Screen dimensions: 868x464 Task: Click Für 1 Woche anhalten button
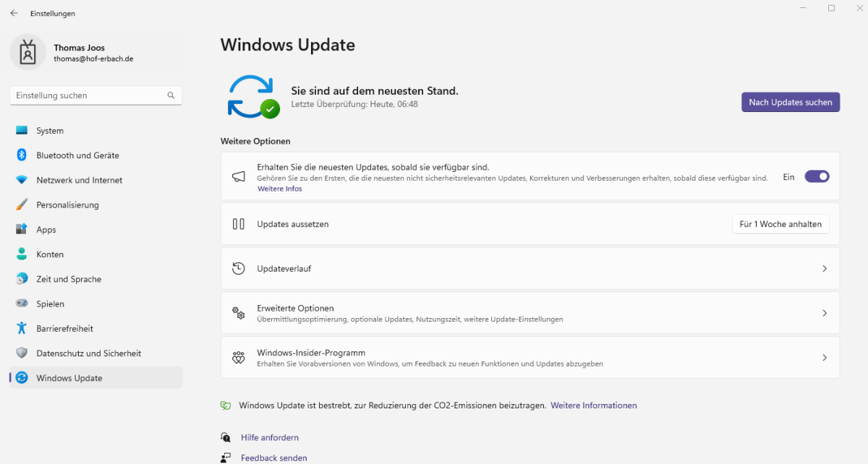tap(780, 224)
